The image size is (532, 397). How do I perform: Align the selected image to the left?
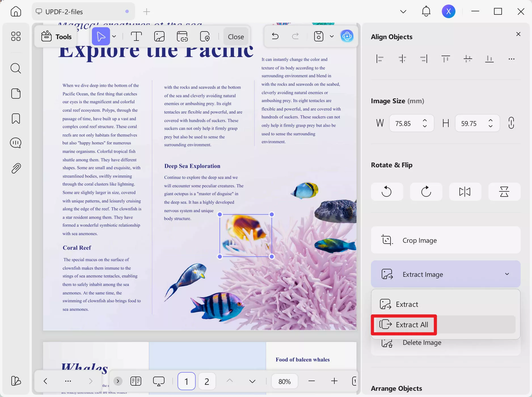coord(380,59)
